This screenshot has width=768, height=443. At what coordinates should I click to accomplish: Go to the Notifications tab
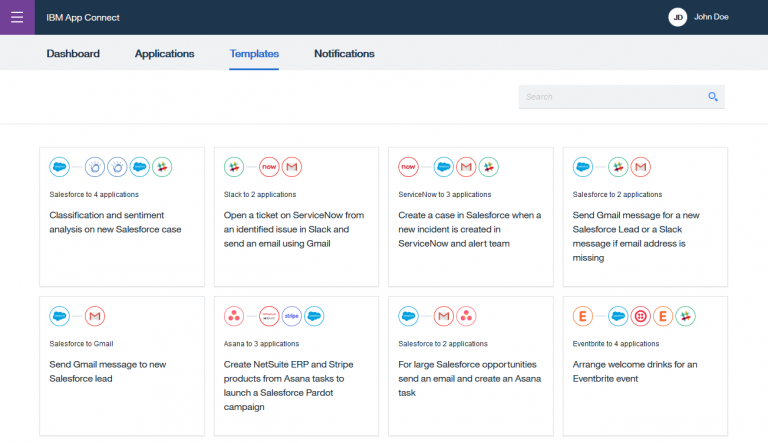(x=344, y=53)
